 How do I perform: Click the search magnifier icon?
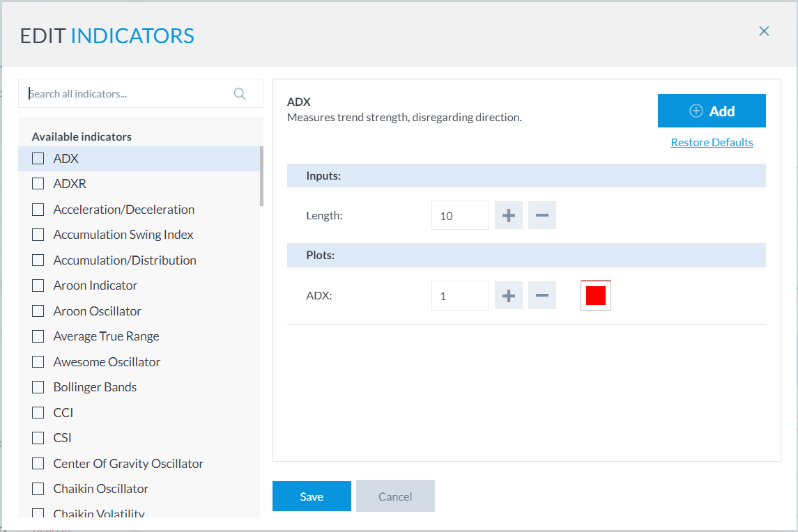pyautogui.click(x=240, y=93)
